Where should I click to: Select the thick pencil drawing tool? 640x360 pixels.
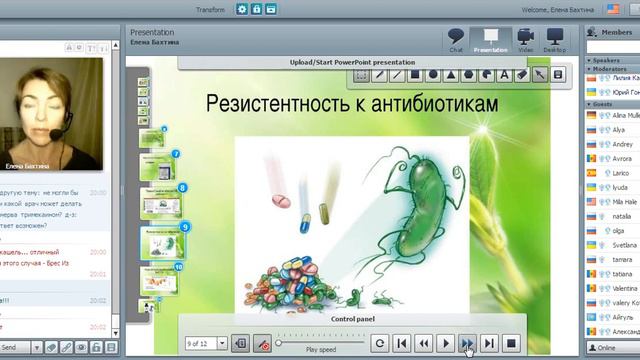pyautogui.click(x=379, y=75)
